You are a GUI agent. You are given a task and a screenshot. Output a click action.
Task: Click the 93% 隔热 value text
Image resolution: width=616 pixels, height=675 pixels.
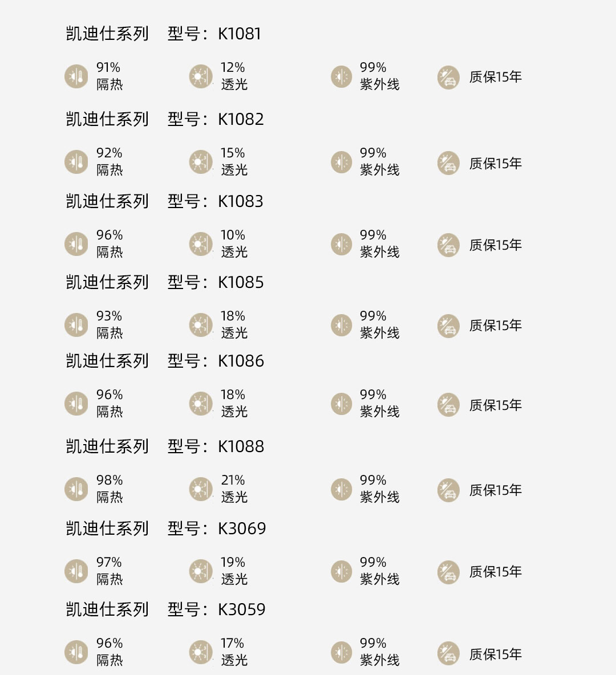point(110,324)
